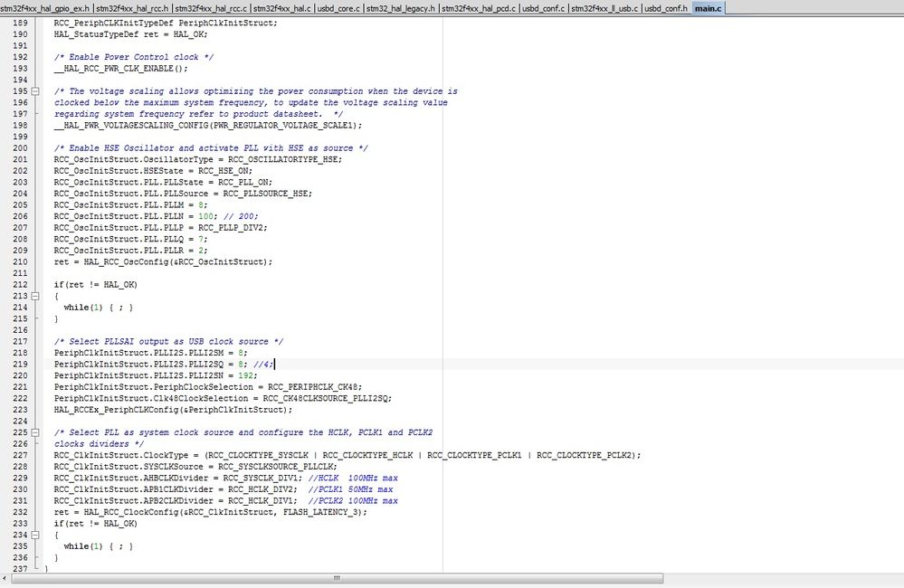Click the OscillatorType = RCC_OSCILLATORTYPE_HSE line
Viewport: 904px width, 588px height.
click(x=198, y=160)
